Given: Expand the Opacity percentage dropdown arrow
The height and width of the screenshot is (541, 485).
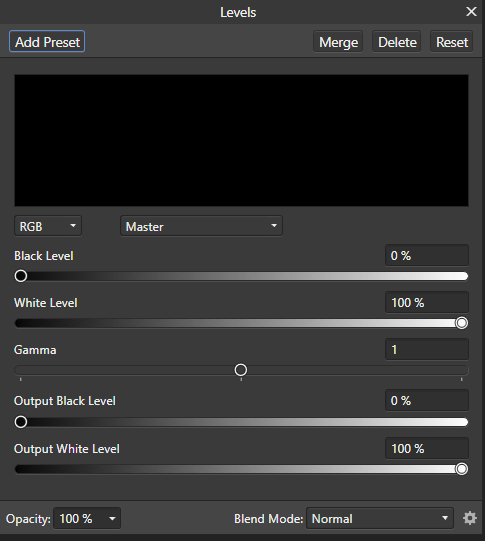Looking at the screenshot, I should click(112, 518).
